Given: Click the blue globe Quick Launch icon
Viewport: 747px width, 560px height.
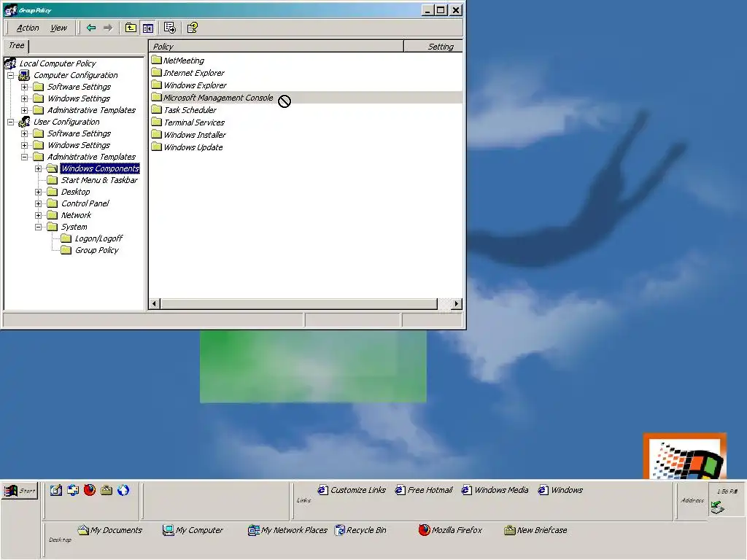Looking at the screenshot, I should coord(123,490).
